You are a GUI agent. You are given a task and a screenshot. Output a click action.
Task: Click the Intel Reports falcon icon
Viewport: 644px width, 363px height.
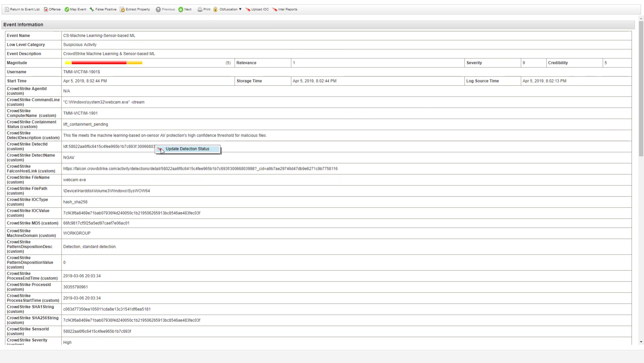(275, 9)
